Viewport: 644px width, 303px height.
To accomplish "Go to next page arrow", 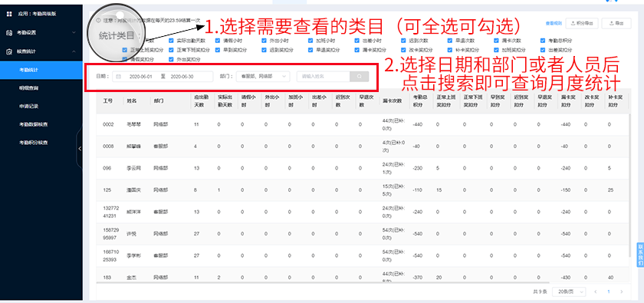I will (622, 291).
